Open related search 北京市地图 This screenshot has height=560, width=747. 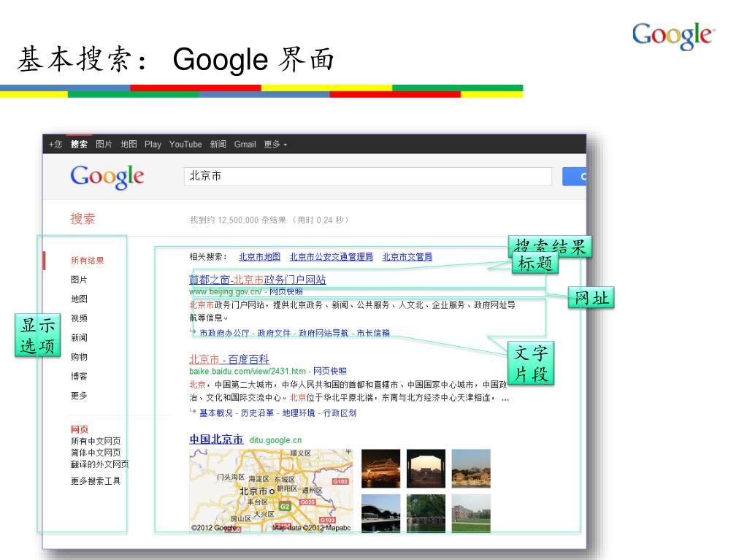(260, 257)
